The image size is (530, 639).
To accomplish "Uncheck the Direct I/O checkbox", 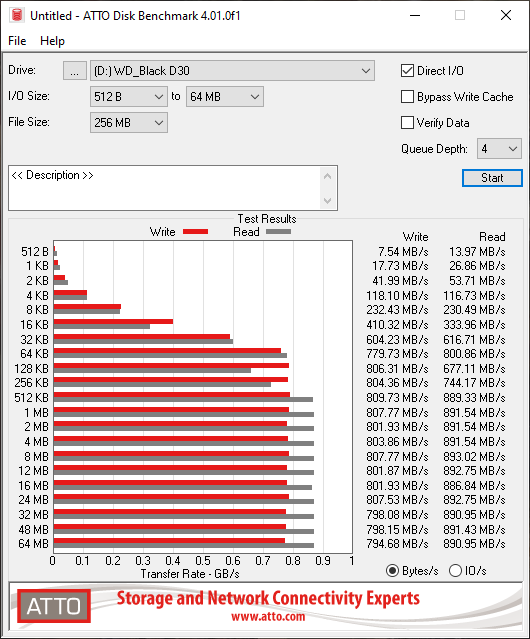I will [x=407, y=71].
